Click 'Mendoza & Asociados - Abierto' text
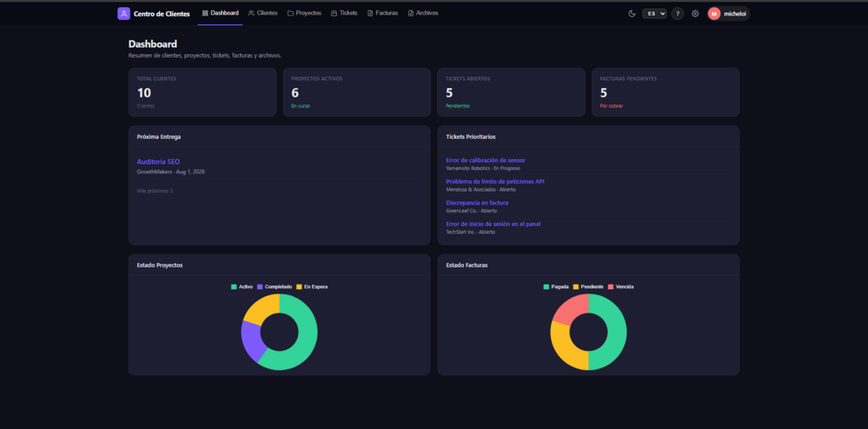This screenshot has width=868, height=429. tap(481, 189)
